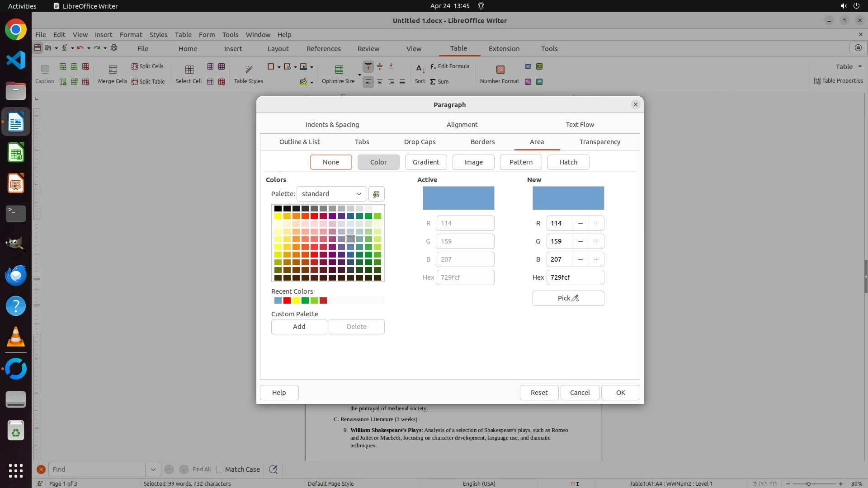Expand the Palette standard dropdown

coord(331,194)
